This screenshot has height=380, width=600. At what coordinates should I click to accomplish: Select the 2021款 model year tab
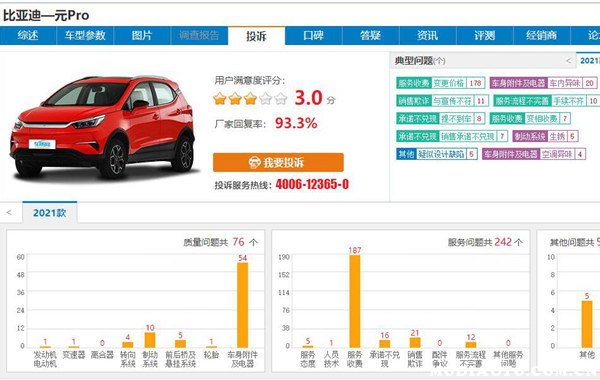coord(50,213)
